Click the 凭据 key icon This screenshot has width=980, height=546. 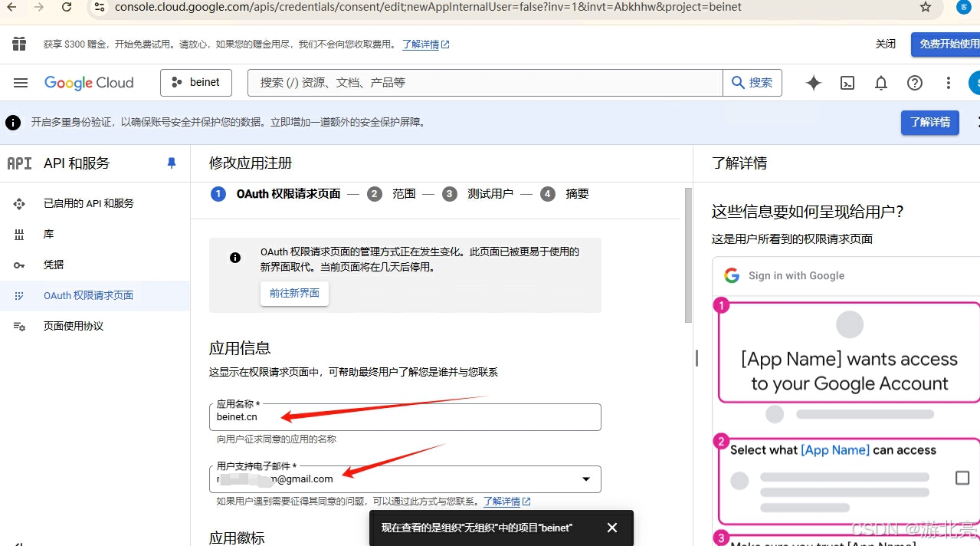pyautogui.click(x=19, y=265)
